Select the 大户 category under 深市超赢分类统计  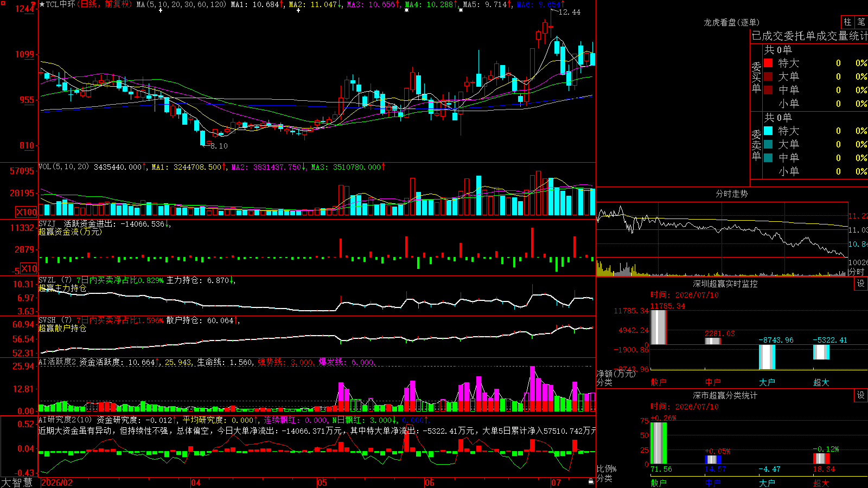(x=767, y=483)
